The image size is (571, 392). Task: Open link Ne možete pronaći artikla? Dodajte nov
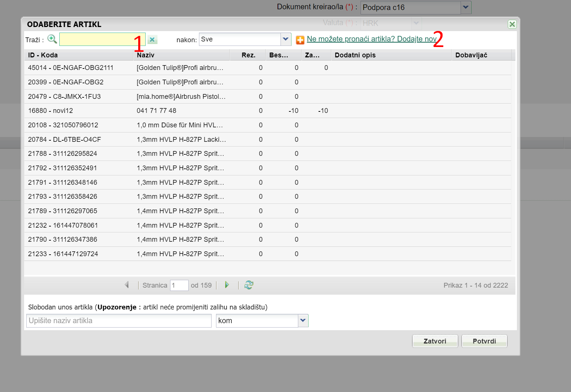pyautogui.click(x=372, y=39)
